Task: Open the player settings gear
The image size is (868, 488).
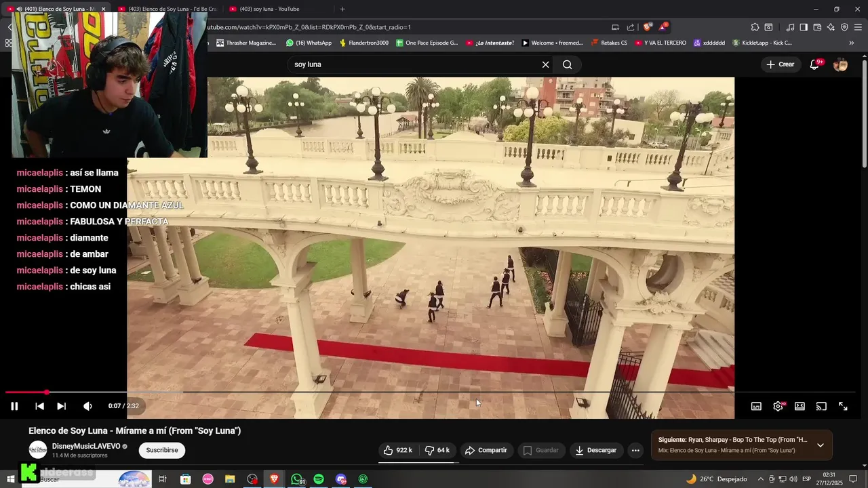Action: (x=778, y=406)
